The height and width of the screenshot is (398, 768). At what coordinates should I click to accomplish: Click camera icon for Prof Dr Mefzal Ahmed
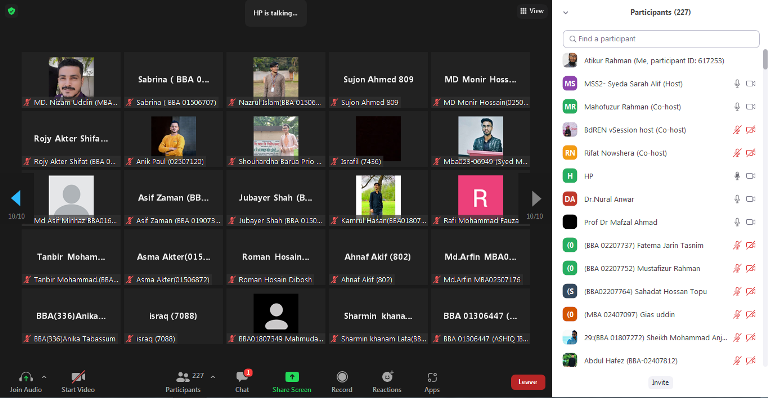click(750, 222)
